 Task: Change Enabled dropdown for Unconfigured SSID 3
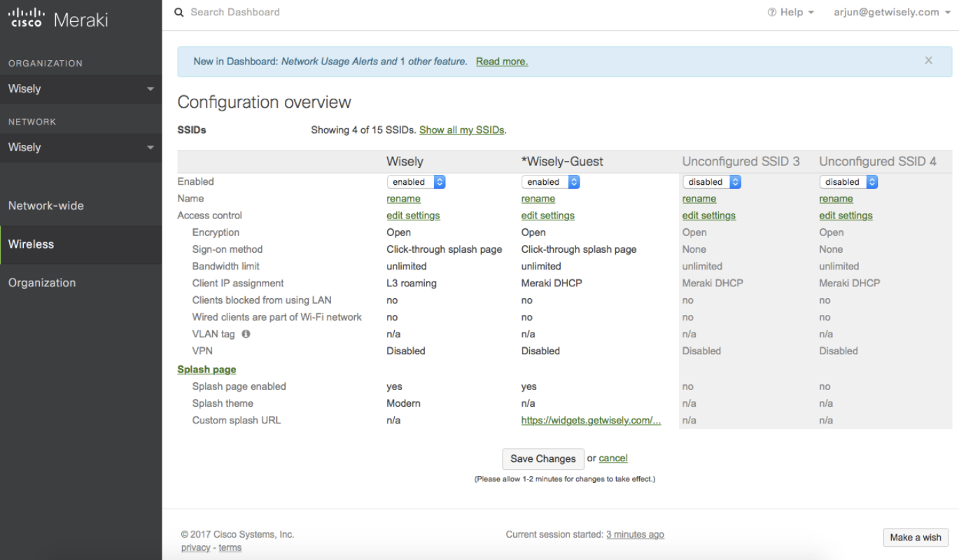tap(712, 182)
